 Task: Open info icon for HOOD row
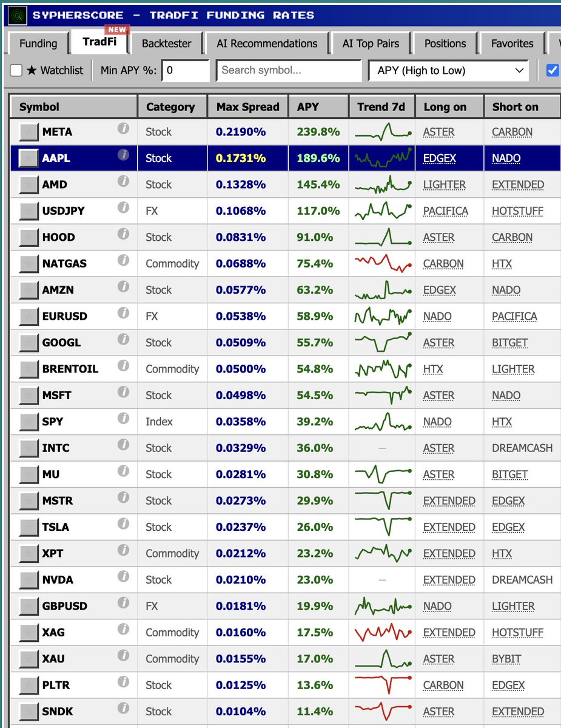pos(123,234)
